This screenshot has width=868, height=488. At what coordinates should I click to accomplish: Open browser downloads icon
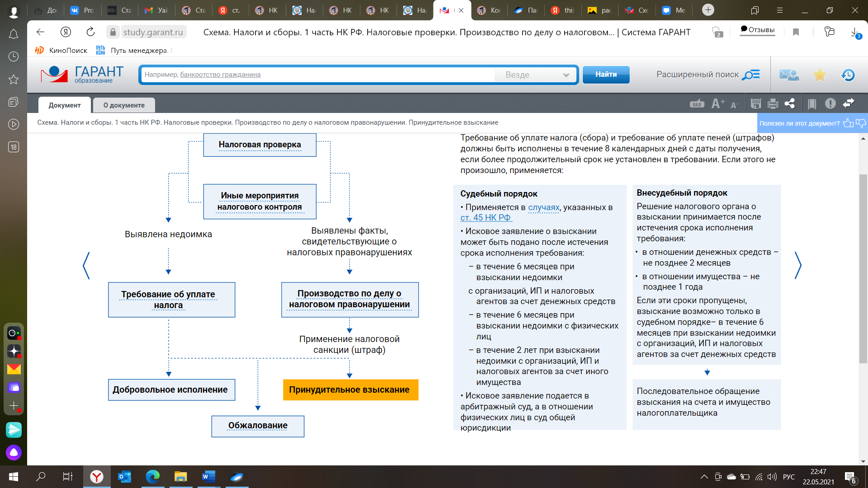point(855,33)
